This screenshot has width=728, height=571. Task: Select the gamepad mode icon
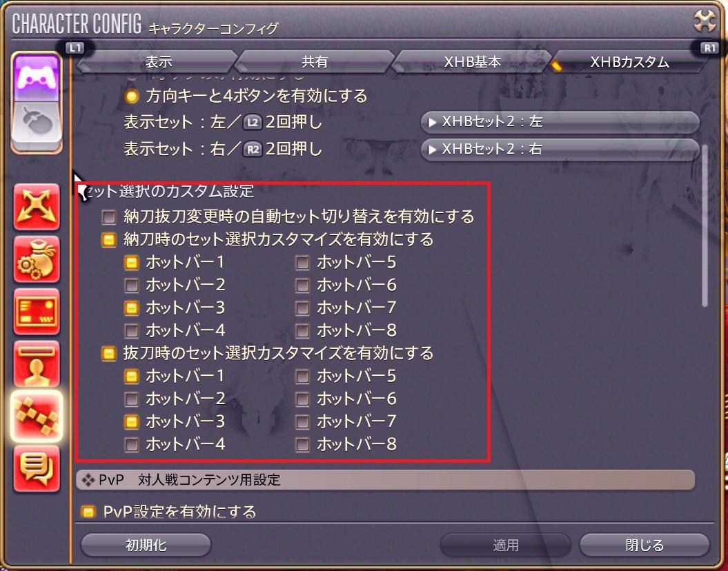pyautogui.click(x=37, y=77)
